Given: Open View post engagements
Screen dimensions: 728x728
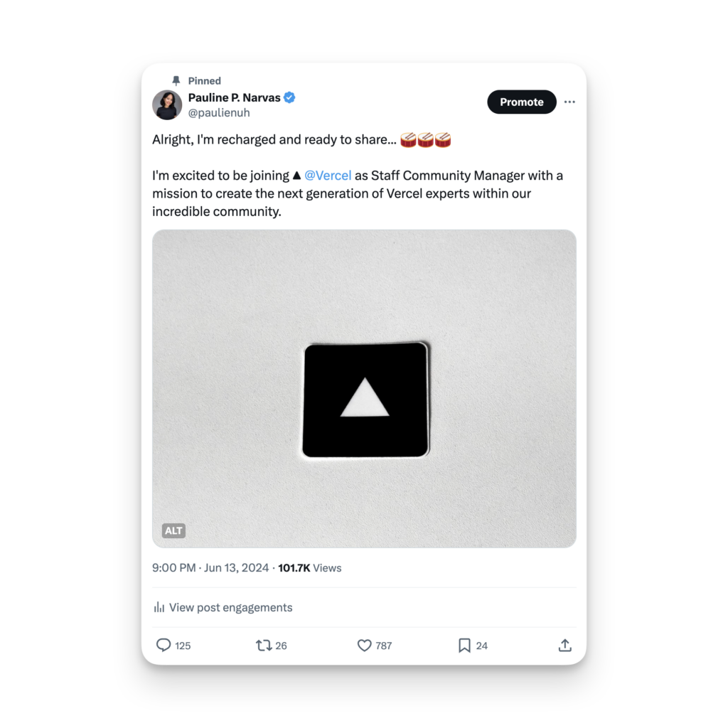Looking at the screenshot, I should click(x=230, y=608).
